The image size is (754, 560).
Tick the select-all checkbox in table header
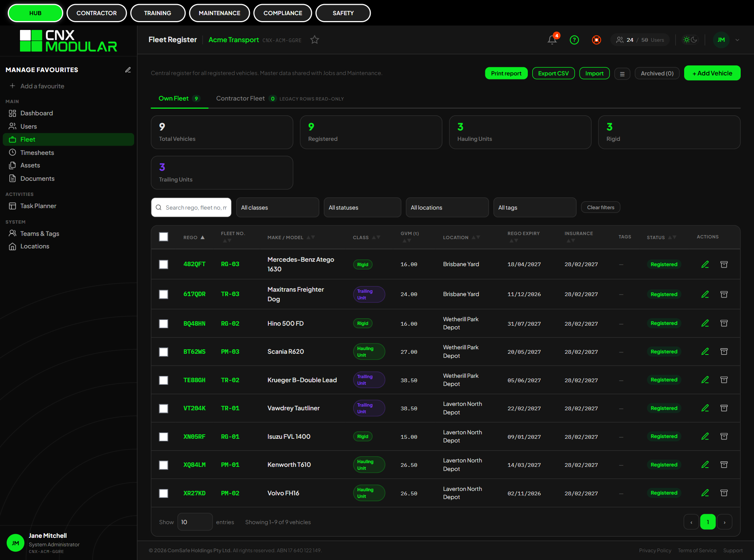(163, 237)
